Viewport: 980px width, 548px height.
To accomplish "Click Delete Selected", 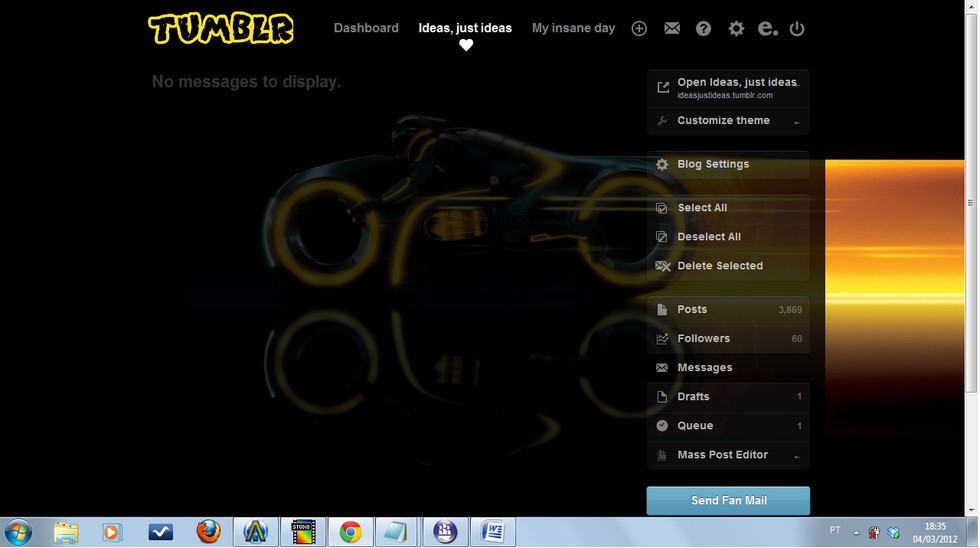I will coord(728,266).
